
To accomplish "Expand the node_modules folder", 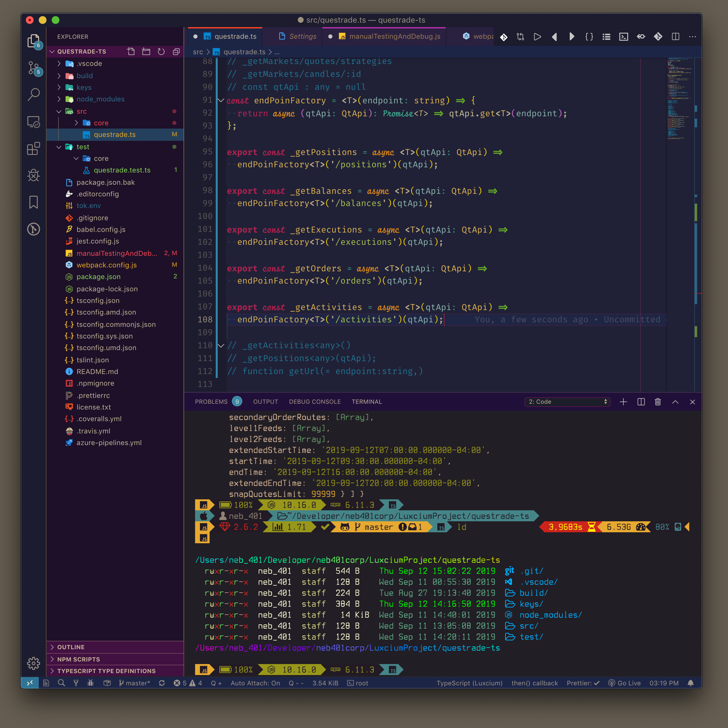I will (100, 99).
